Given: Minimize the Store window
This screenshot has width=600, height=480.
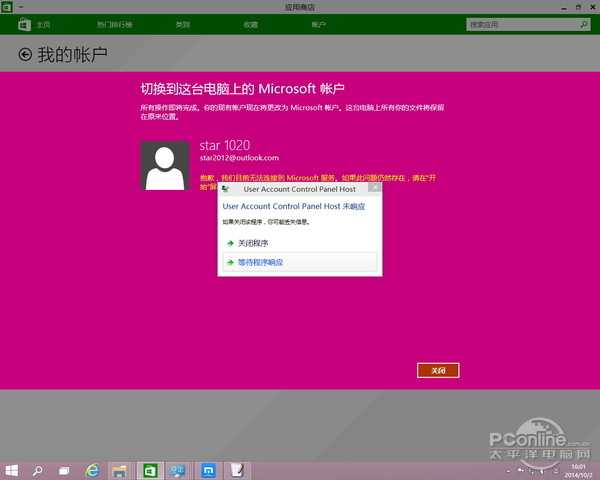Looking at the screenshot, I should coord(564,7).
